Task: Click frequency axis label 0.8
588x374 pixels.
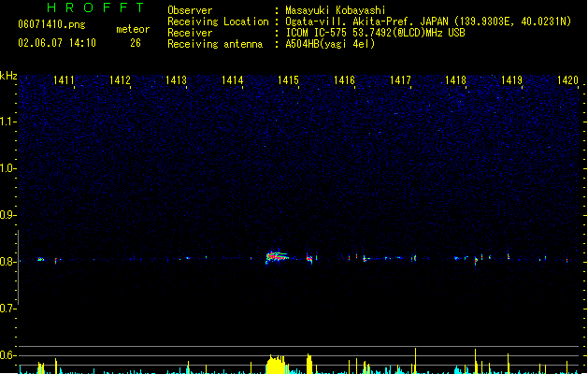Action: coord(7,262)
